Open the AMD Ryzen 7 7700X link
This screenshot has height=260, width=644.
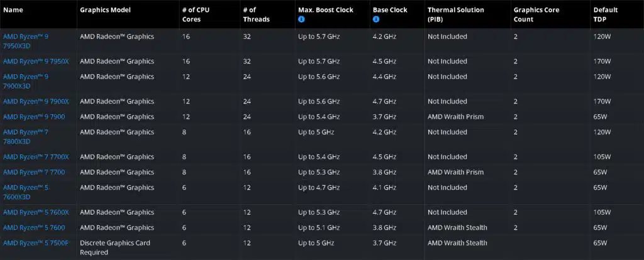click(36, 156)
